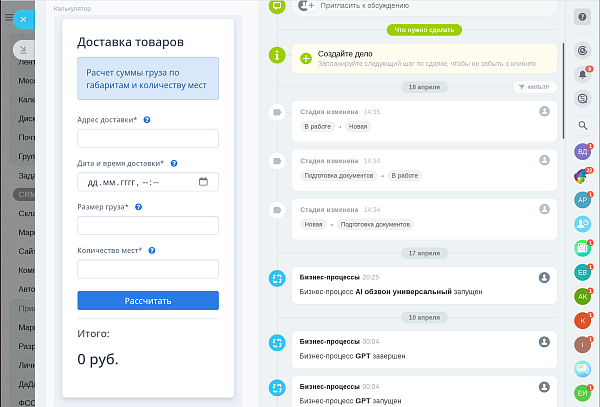Close the side panel with X button
This screenshot has height=407, width=600.
tap(23, 19)
